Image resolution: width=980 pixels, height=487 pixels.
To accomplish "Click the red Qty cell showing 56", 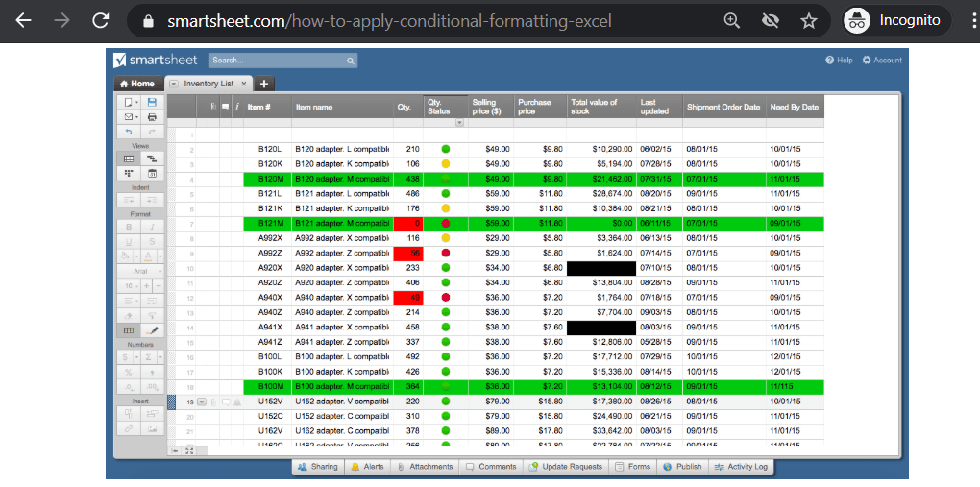I will [408, 254].
